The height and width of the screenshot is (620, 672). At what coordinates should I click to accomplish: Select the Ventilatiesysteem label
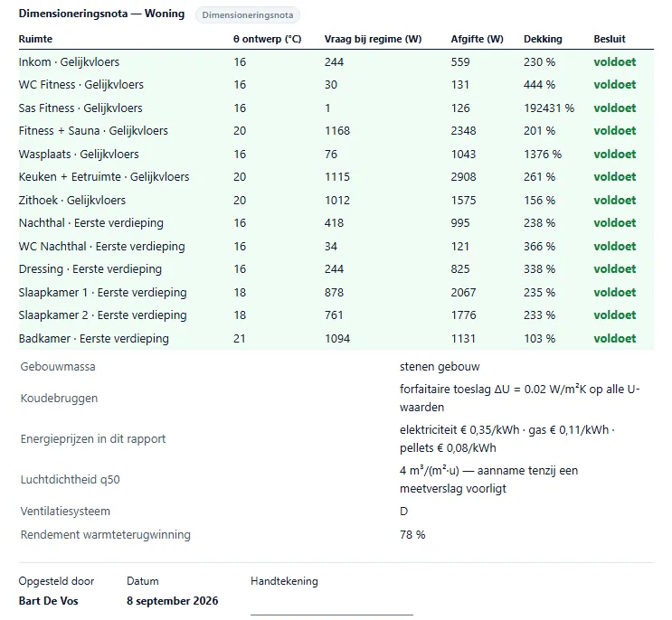(x=65, y=512)
